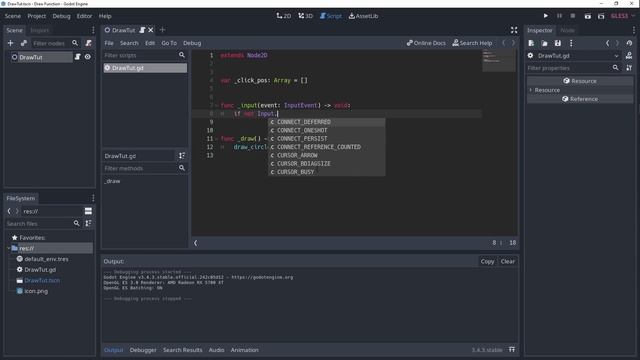Open the AssetLib workspace
The height and width of the screenshot is (360, 640).
pyautogui.click(x=363, y=16)
